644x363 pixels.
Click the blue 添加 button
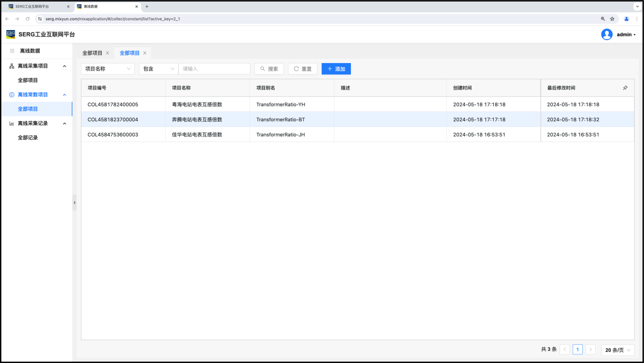point(336,69)
